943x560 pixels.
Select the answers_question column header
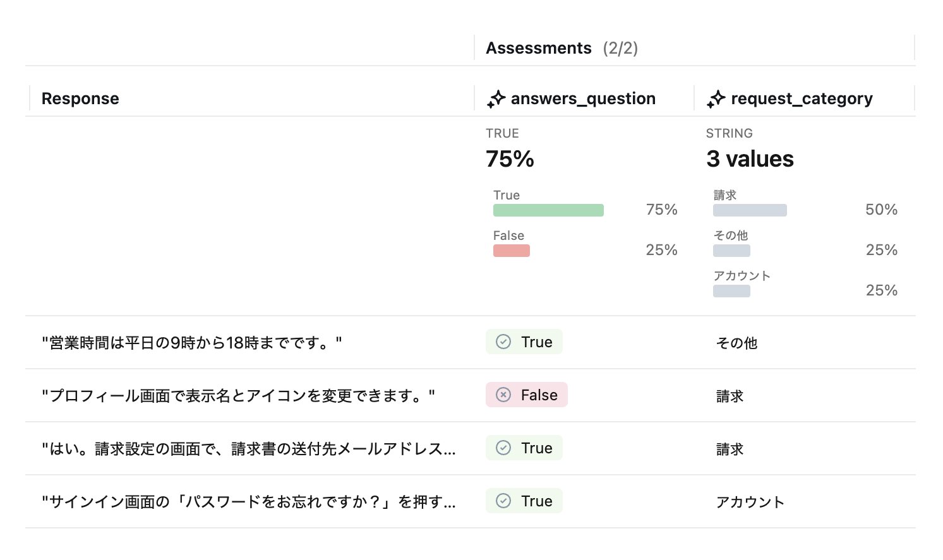tap(583, 98)
